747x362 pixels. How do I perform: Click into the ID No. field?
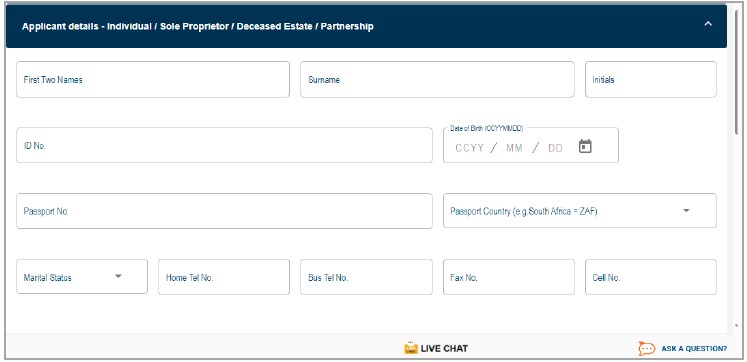coord(224,145)
